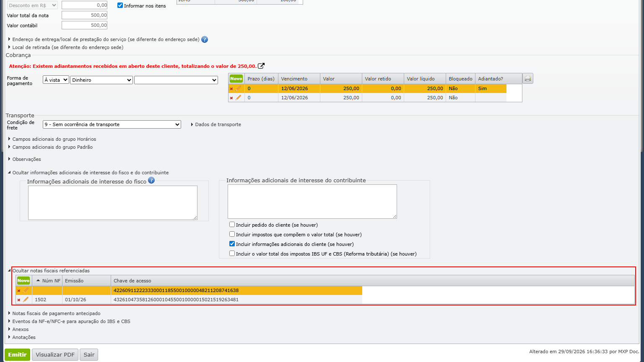Change the Condição de frete dropdown

tap(112, 124)
